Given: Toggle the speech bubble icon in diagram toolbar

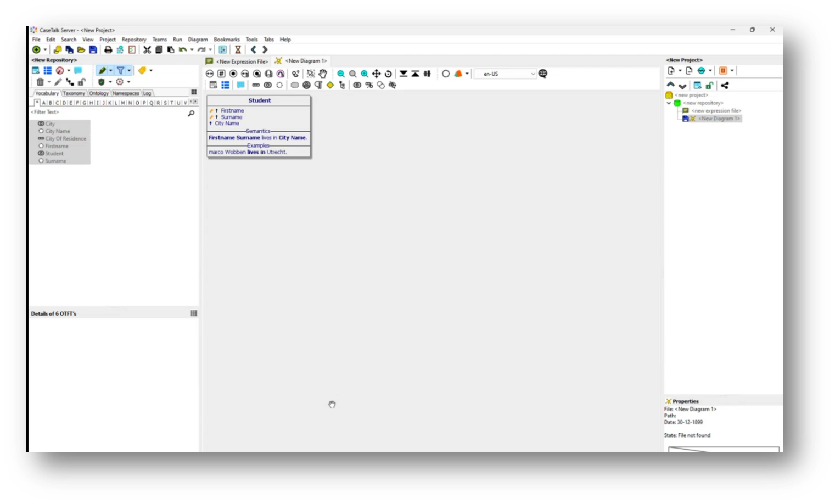Looking at the screenshot, I should 240,85.
